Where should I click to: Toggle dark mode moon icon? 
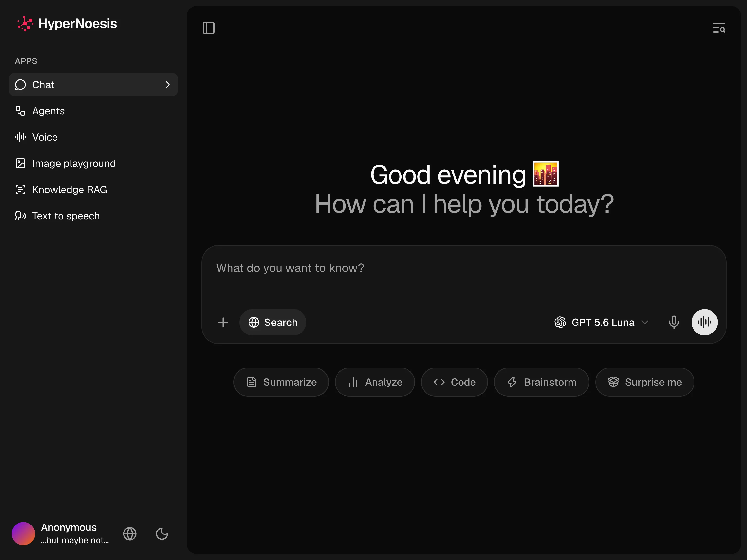162,534
